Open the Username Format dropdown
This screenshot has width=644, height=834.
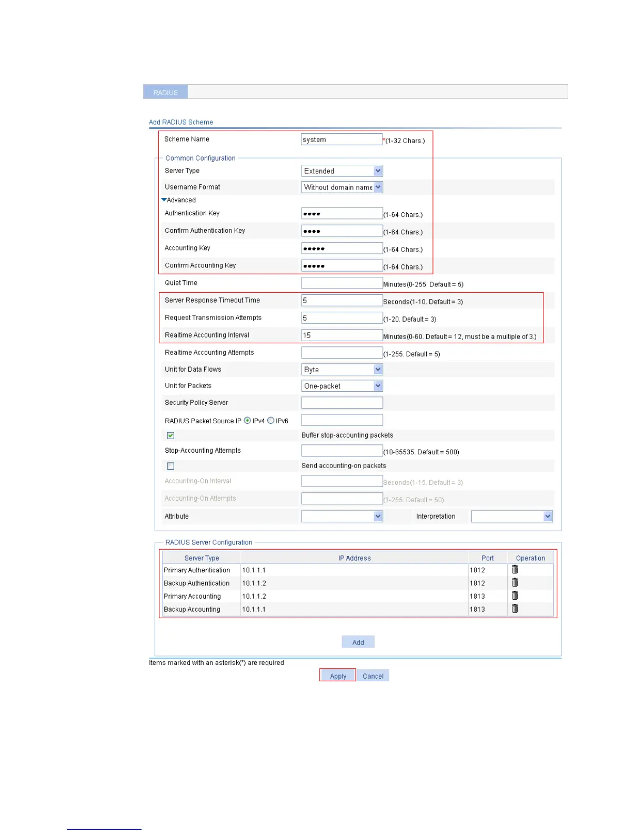pos(342,187)
